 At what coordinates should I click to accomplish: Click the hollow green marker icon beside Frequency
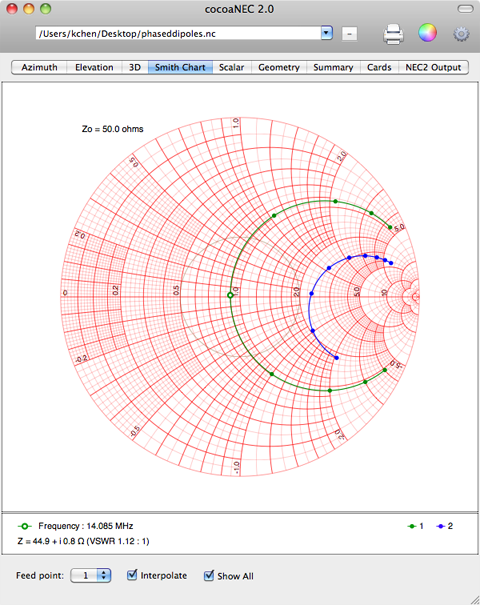point(24,526)
